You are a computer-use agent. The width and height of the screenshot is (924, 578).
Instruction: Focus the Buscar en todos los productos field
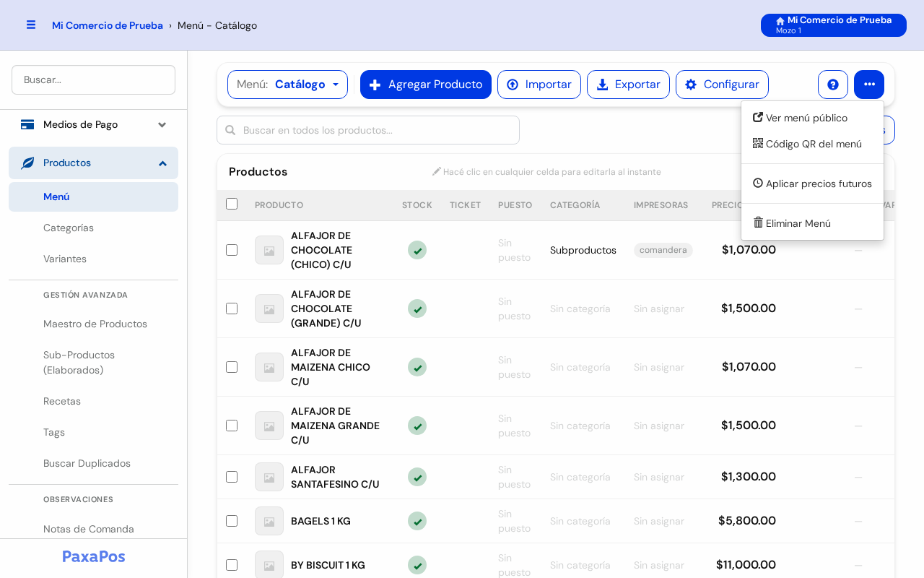(368, 130)
